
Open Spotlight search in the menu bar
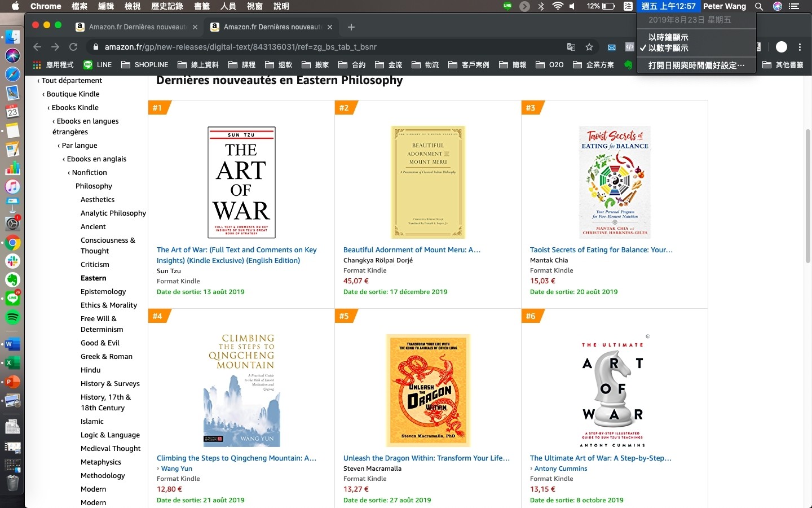click(759, 6)
